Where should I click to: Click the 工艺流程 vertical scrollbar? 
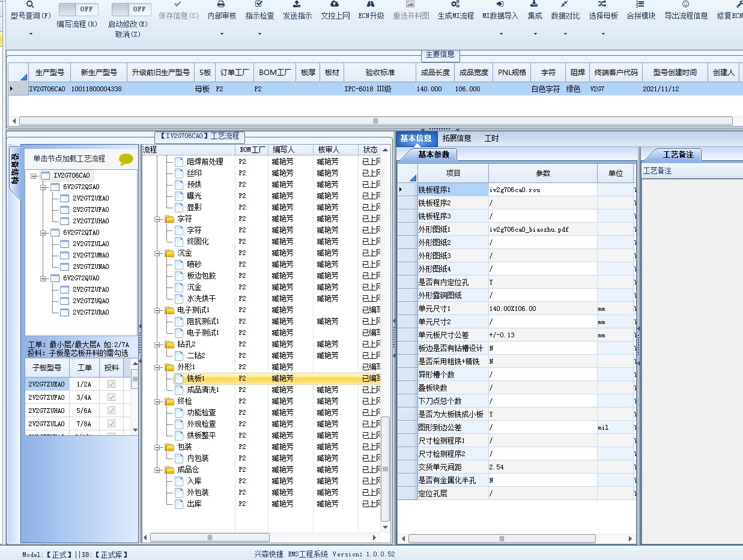click(386, 468)
